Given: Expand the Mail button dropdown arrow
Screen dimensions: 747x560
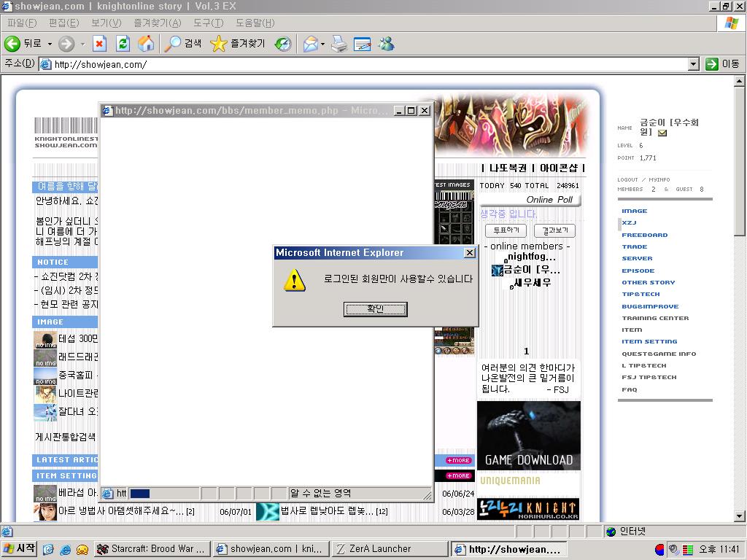Looking at the screenshot, I should tap(323, 44).
